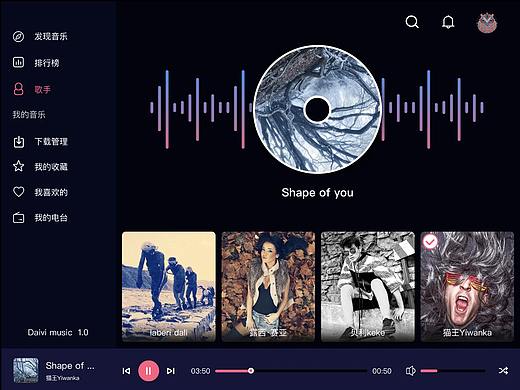Open the search icon in the top bar
520x390 pixels.
(x=412, y=22)
